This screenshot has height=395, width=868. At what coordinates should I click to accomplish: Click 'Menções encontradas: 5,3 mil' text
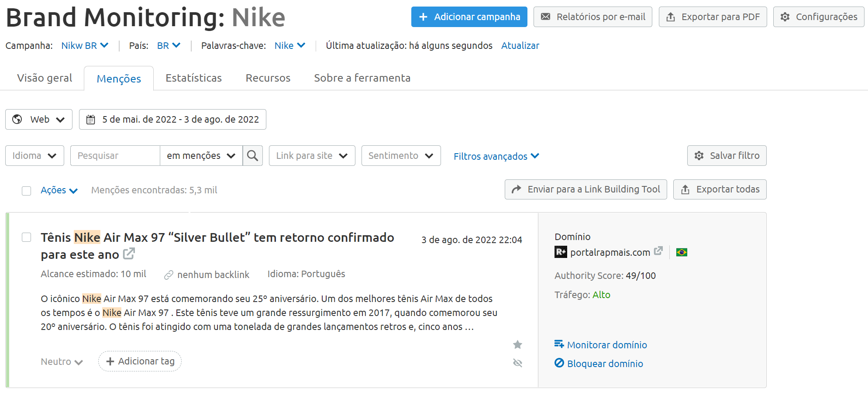(x=154, y=190)
